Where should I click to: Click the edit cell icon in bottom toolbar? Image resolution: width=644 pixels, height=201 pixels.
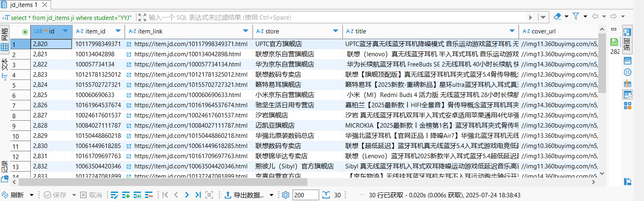pos(114,195)
